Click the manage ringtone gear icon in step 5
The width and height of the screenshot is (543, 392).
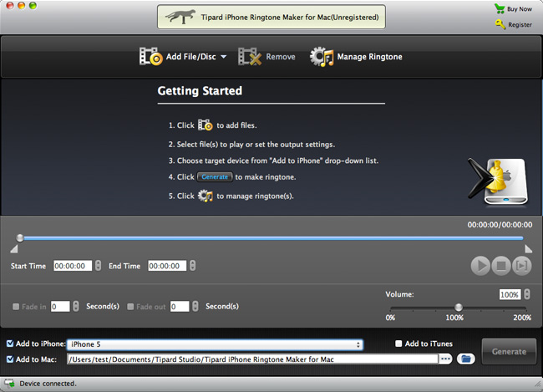pyautogui.click(x=206, y=196)
